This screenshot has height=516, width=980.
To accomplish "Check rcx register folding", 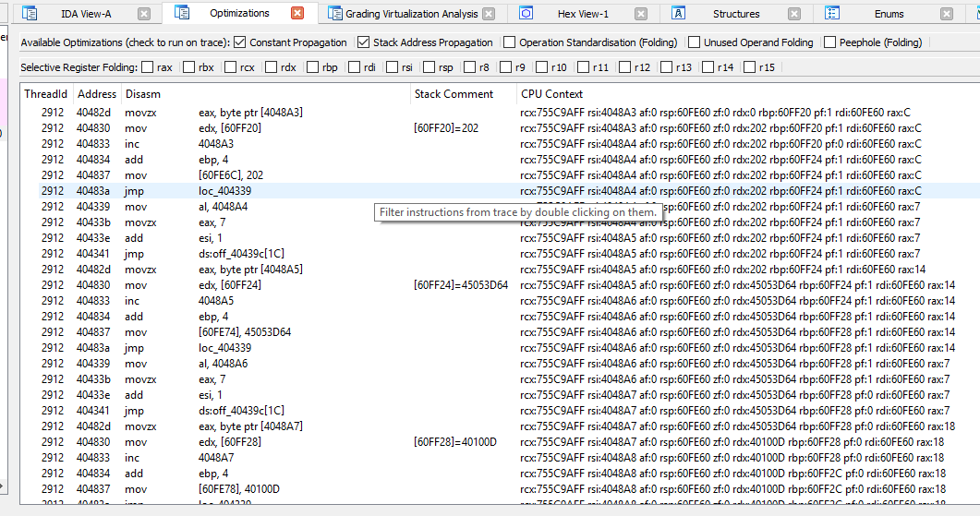I will pos(231,66).
